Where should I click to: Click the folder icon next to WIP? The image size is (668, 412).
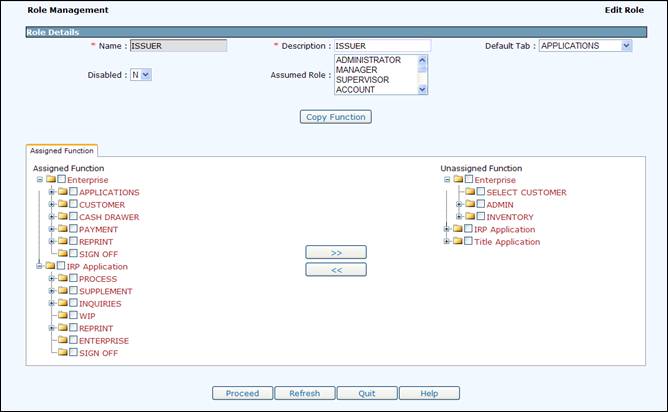(x=62, y=316)
